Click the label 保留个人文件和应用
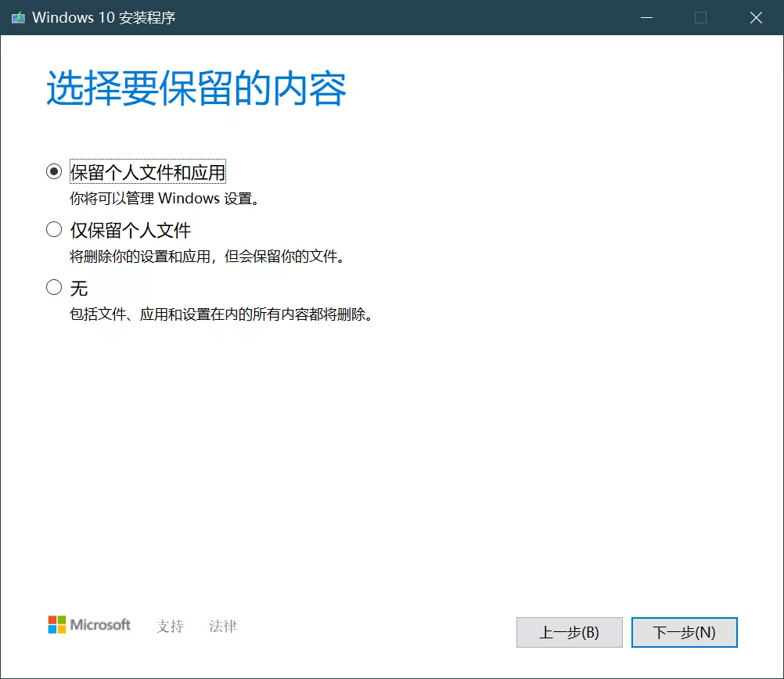The height and width of the screenshot is (679, 784). [146, 171]
